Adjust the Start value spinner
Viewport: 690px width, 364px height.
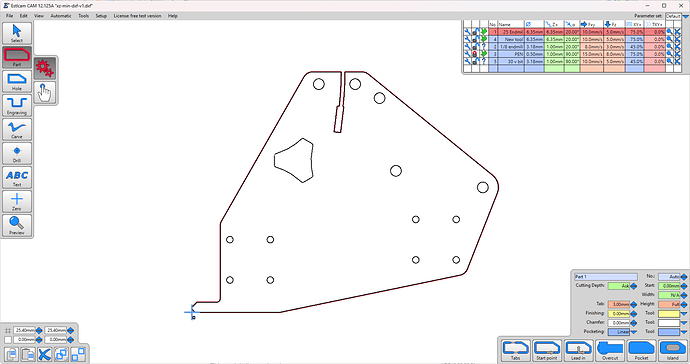tap(684, 286)
